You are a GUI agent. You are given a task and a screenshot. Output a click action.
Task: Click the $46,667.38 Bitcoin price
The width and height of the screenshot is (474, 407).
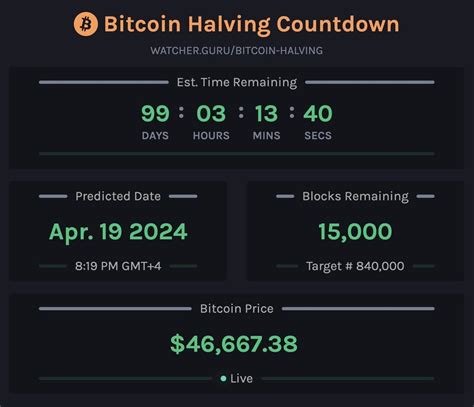[234, 344]
